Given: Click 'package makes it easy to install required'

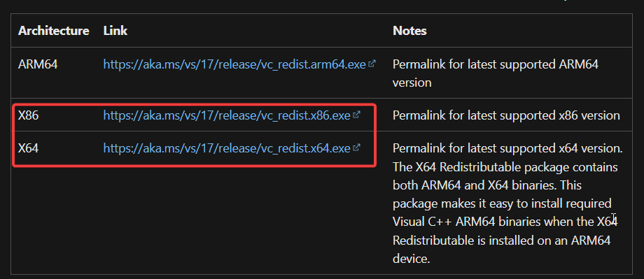Looking at the screenshot, I should pyautogui.click(x=502, y=203).
